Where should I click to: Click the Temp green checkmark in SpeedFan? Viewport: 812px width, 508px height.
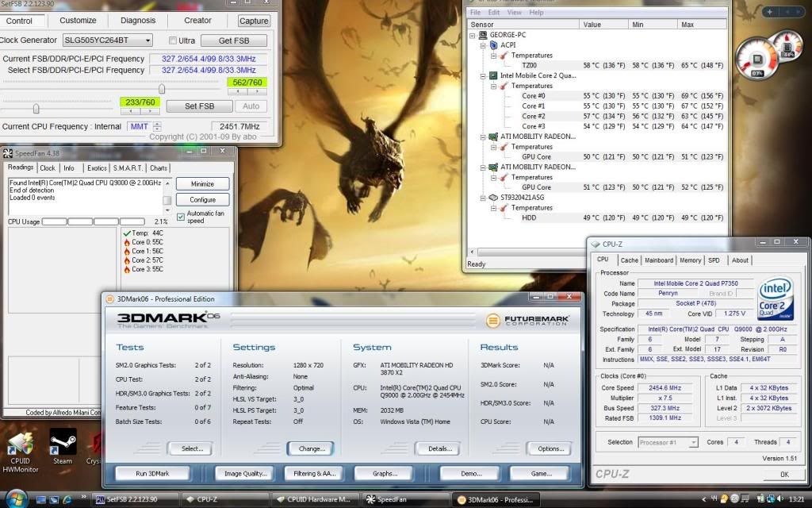click(x=127, y=233)
